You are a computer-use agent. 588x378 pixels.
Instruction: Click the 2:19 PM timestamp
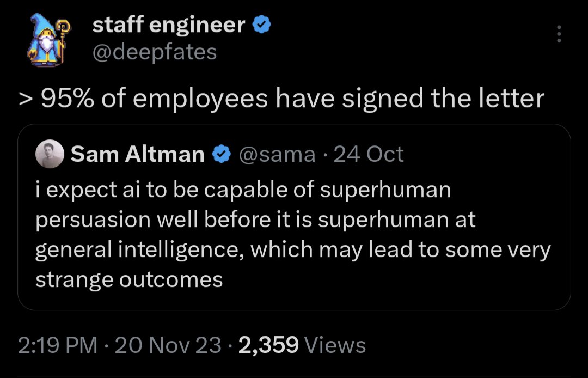[x=57, y=345]
